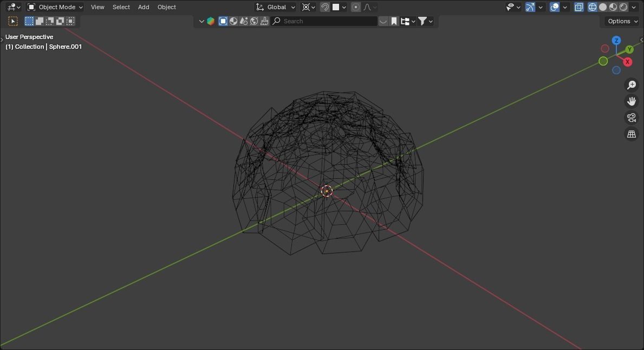This screenshot has height=350, width=644.
Task: Open the transform pivot point dropdown
Action: (308, 7)
